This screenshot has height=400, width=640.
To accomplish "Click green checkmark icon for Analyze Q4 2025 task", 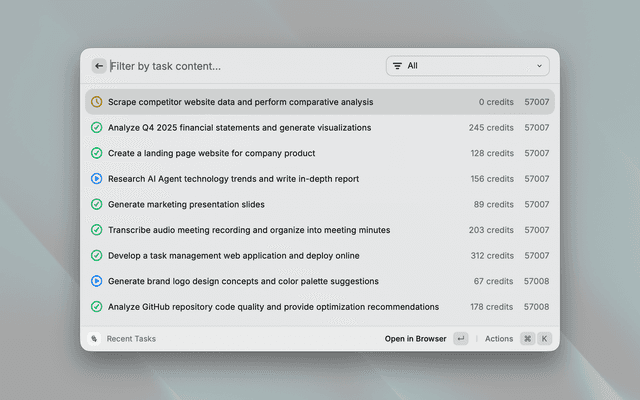I will point(96,128).
